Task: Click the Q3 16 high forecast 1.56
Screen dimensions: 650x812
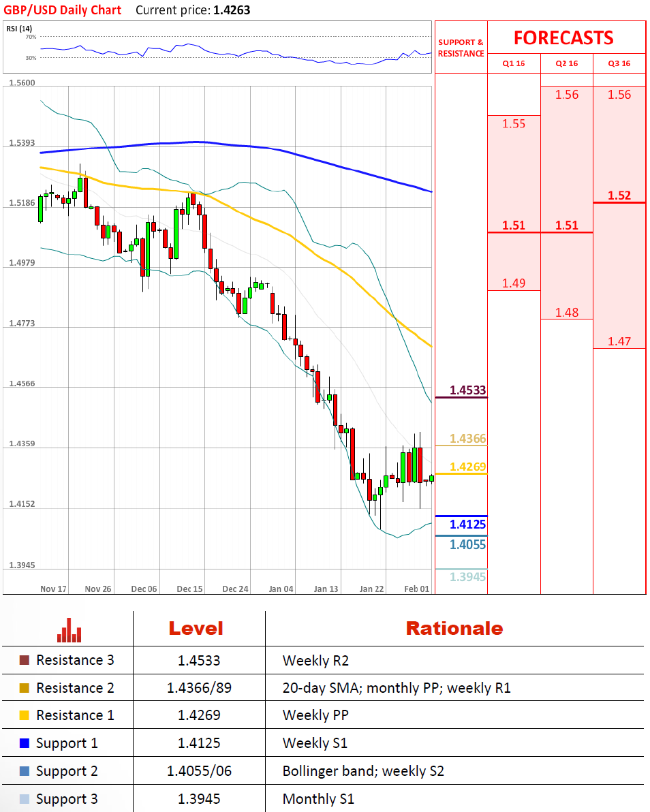Action: (619, 95)
